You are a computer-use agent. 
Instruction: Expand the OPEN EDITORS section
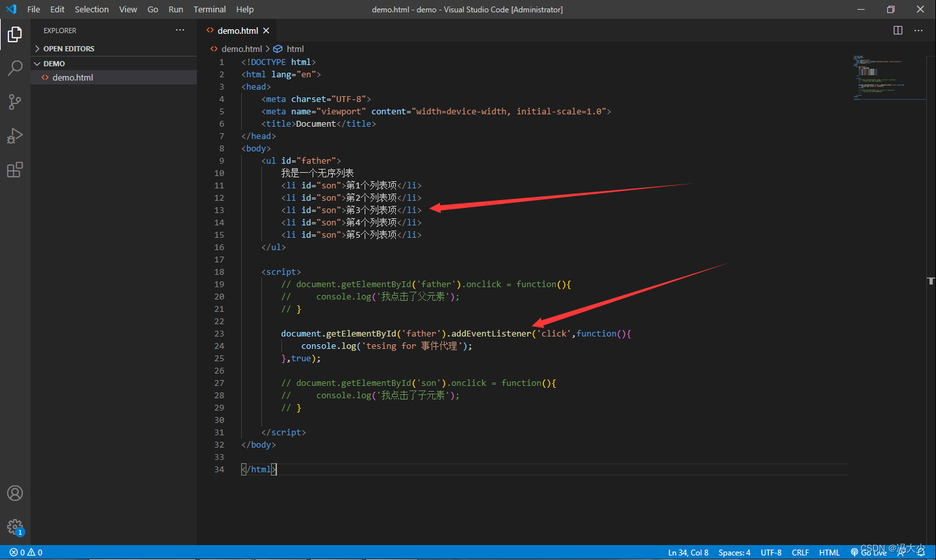tap(114, 49)
